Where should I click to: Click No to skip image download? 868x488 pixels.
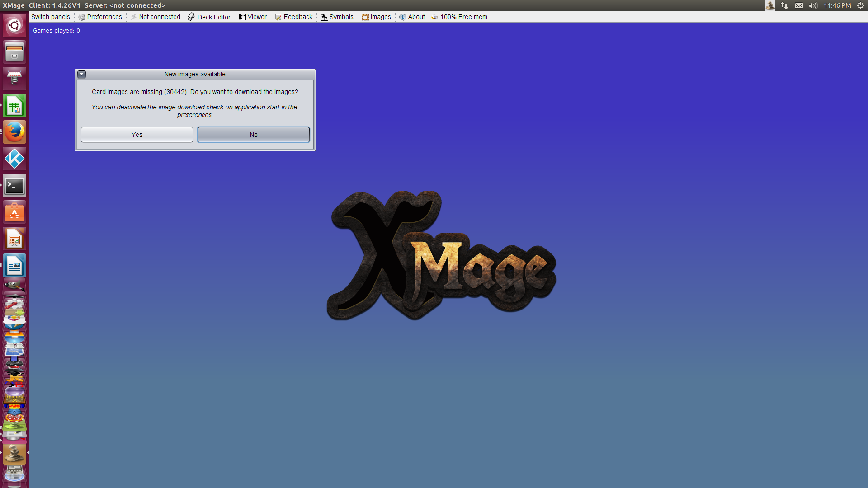click(x=253, y=135)
